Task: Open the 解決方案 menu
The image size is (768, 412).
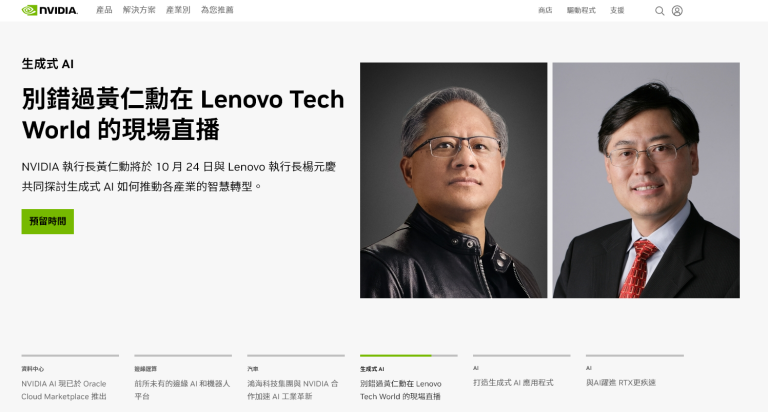Action: (x=139, y=10)
